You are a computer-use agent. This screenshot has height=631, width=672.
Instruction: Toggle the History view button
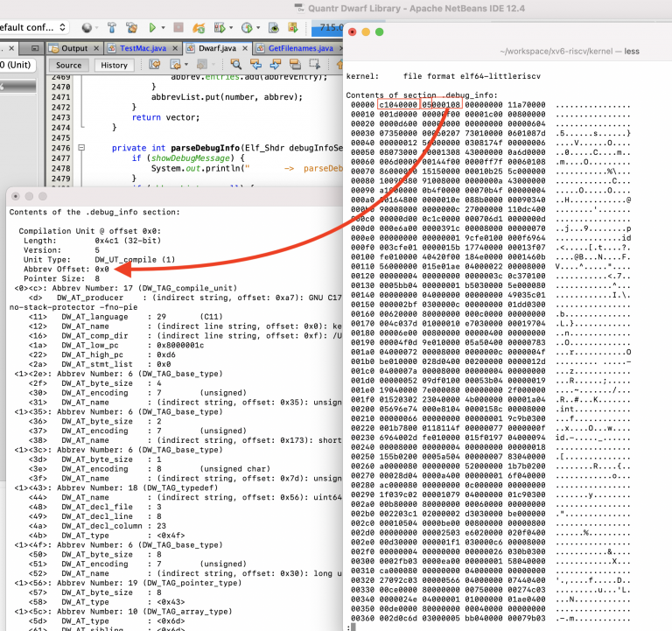(x=114, y=65)
